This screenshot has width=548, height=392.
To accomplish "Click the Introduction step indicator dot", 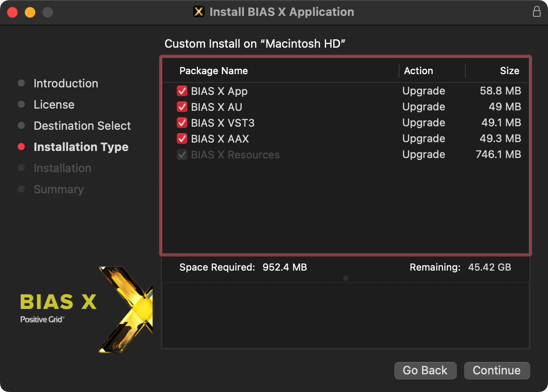I will pos(21,83).
